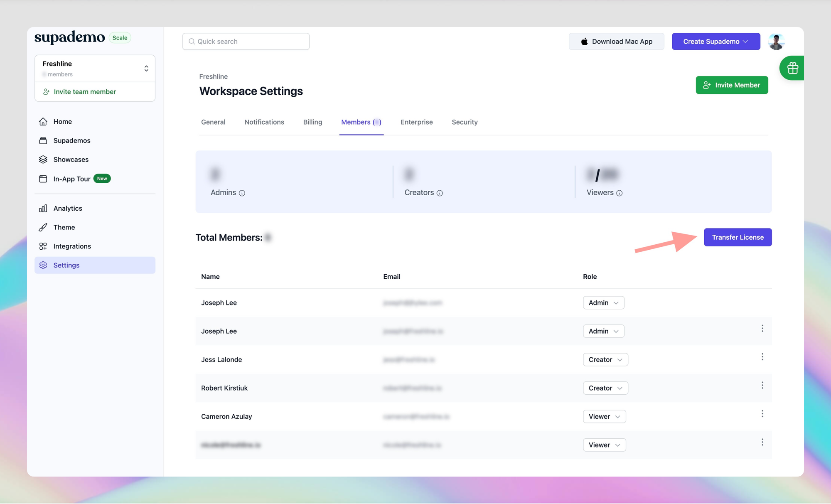Switch to the Notifications tab
Viewport: 831px width, 504px height.
pos(264,122)
